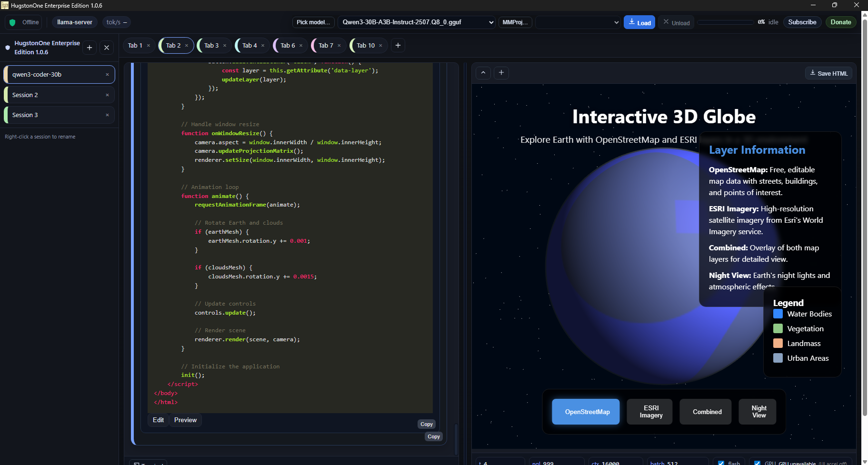The width and height of the screenshot is (868, 465).
Task: Open the Qwen3-30B model file dropdown
Action: pyautogui.click(x=417, y=22)
